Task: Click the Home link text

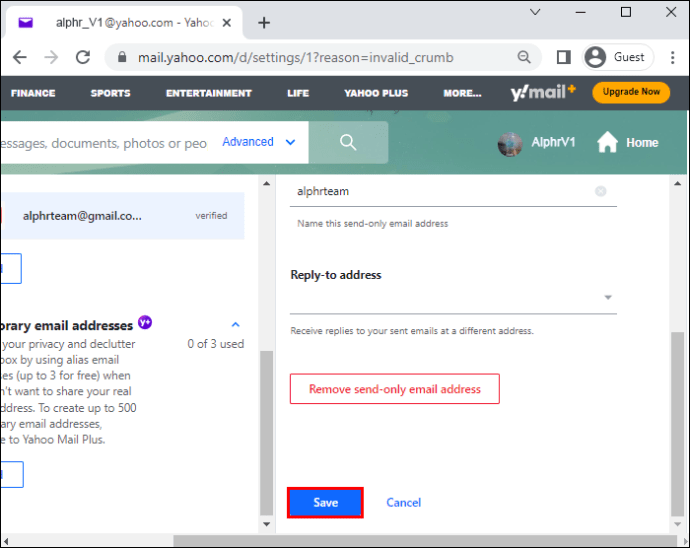Action: click(642, 143)
